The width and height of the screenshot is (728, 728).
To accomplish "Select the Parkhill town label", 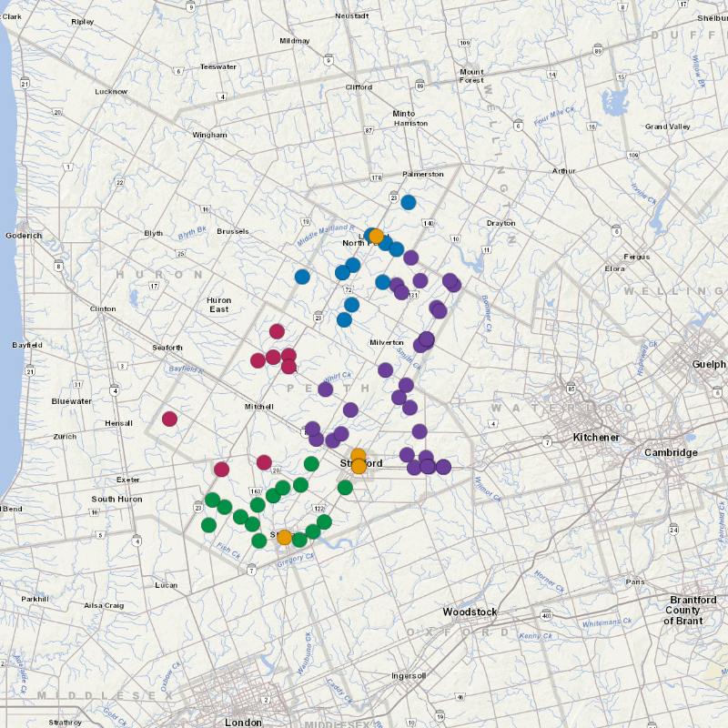I will pos(35,599).
